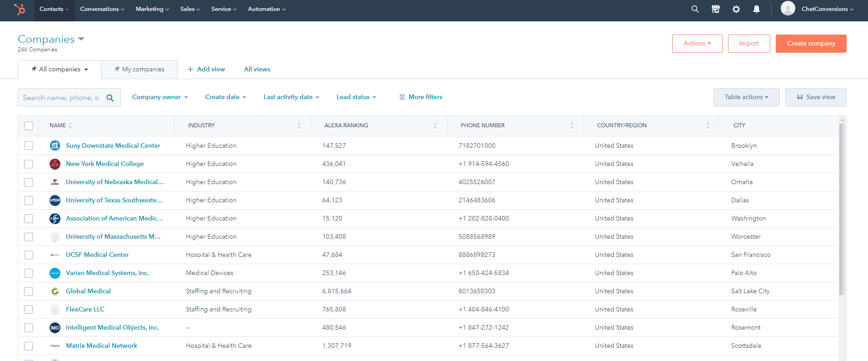Click the table vertical scrollbar

pos(842,209)
